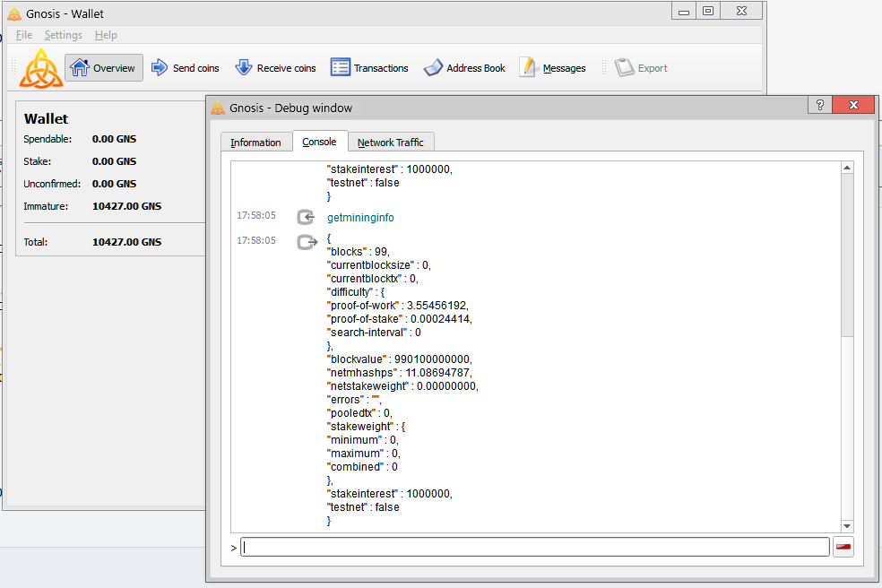Close the Gnosis Wallet window
This screenshot has width=882, height=588.
(x=741, y=12)
